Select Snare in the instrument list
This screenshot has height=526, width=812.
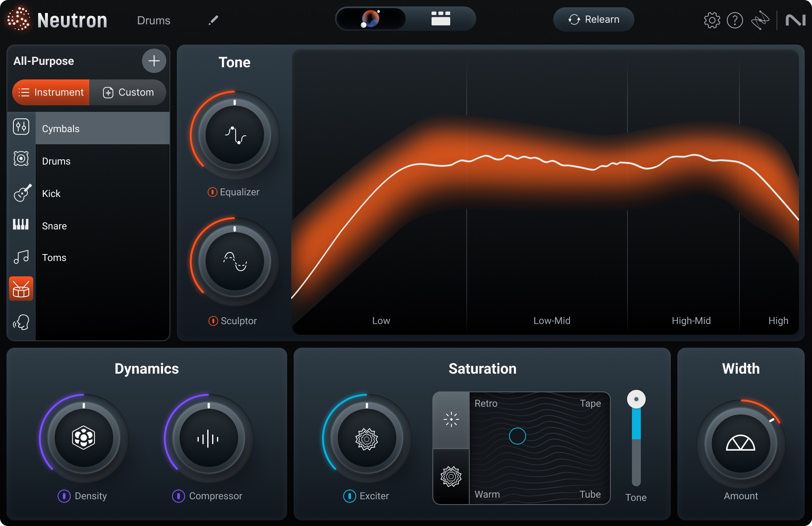tap(103, 226)
